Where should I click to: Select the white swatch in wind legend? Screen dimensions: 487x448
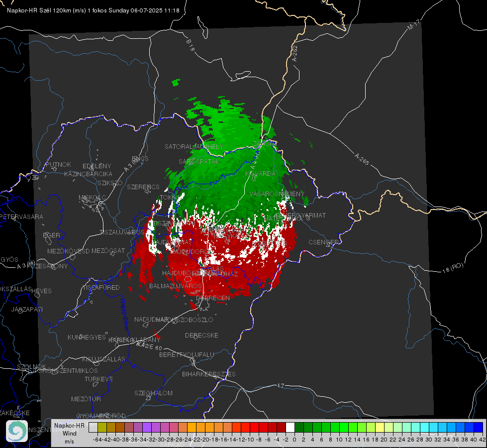pos(290,427)
